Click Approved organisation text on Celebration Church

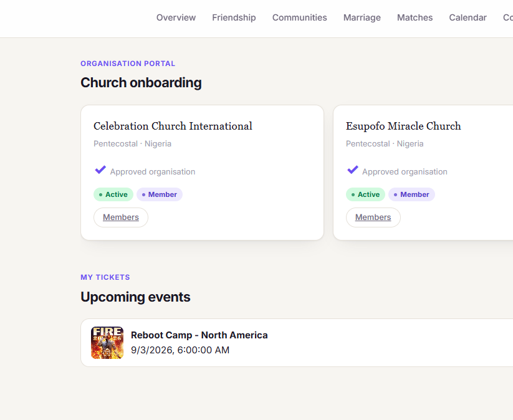point(153,172)
